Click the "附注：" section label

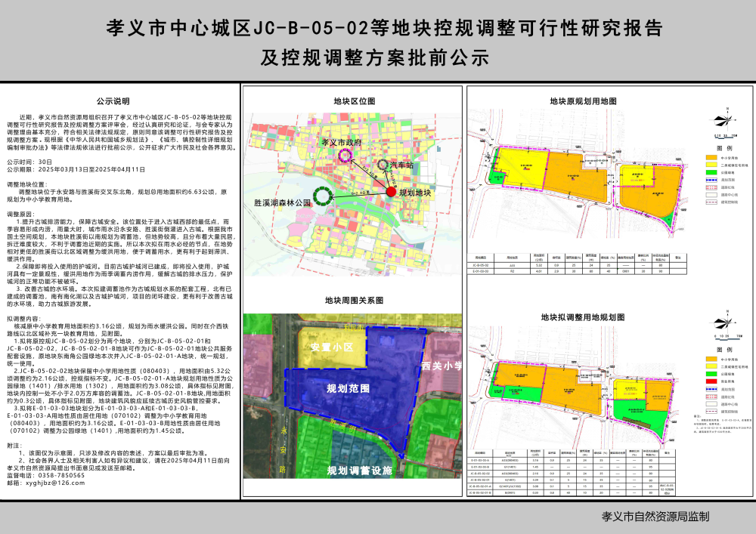pos(14,446)
